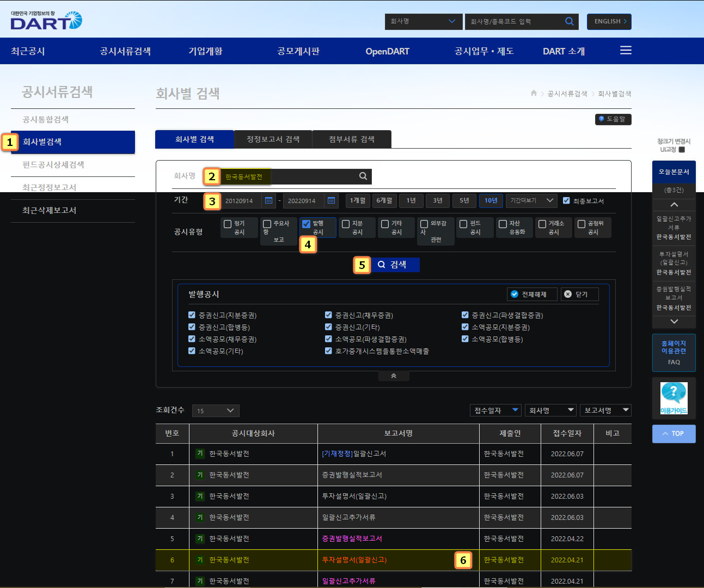Open the 공모게시판 nav menu
The image size is (704, 588).
click(298, 51)
